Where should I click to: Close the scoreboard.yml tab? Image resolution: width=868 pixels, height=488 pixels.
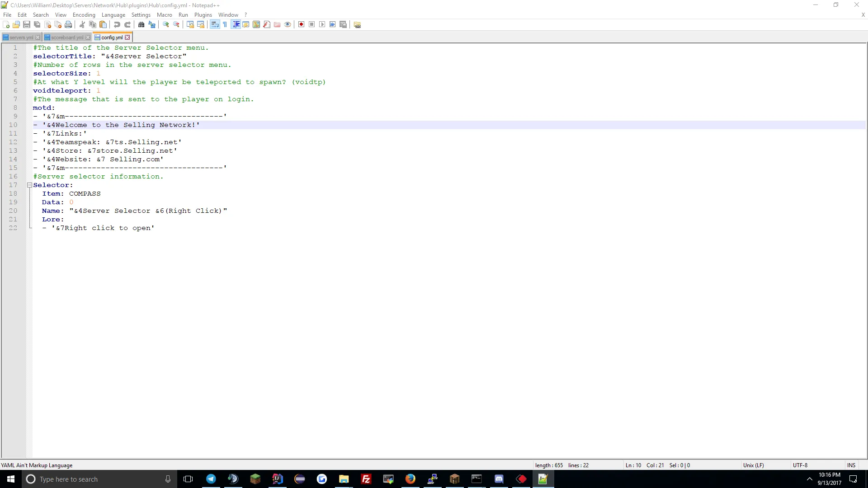[88, 38]
